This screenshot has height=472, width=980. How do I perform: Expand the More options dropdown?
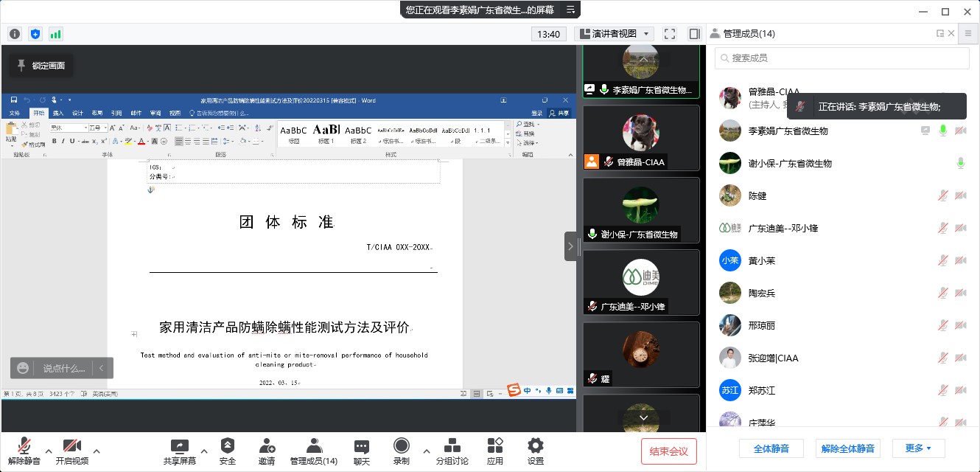pyautogui.click(x=918, y=448)
